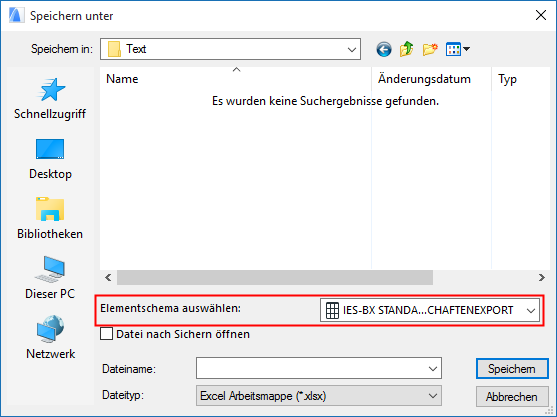Expand the Dateiname history dropdown
Viewport: 557px width, 417px height.
tap(433, 369)
